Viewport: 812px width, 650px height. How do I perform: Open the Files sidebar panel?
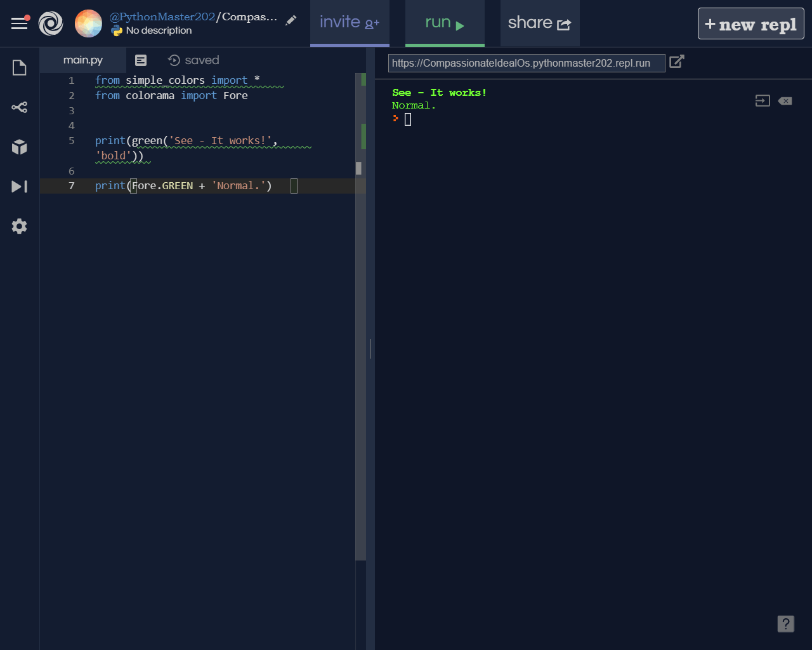pyautogui.click(x=20, y=67)
